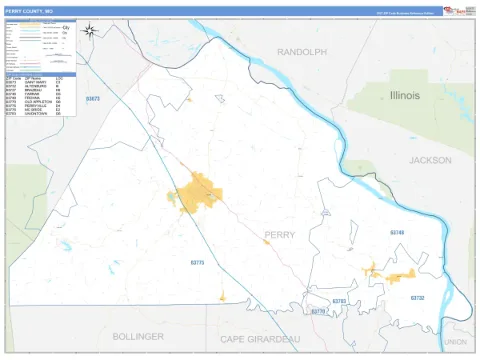Select the UNIONTOWN row in ZIP index table
This screenshot has width=480, height=360.
pos(33,114)
